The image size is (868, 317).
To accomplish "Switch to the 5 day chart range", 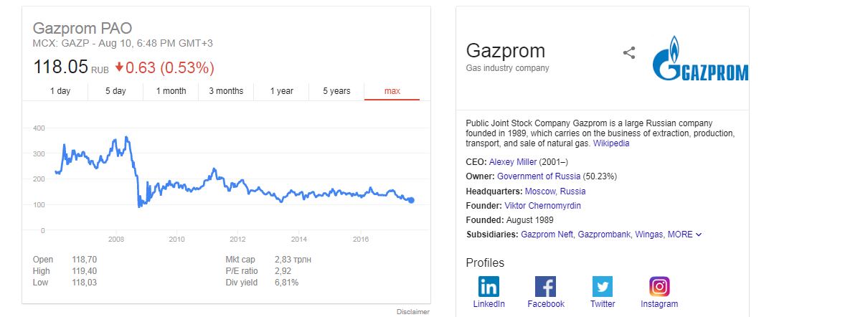I will tap(115, 91).
